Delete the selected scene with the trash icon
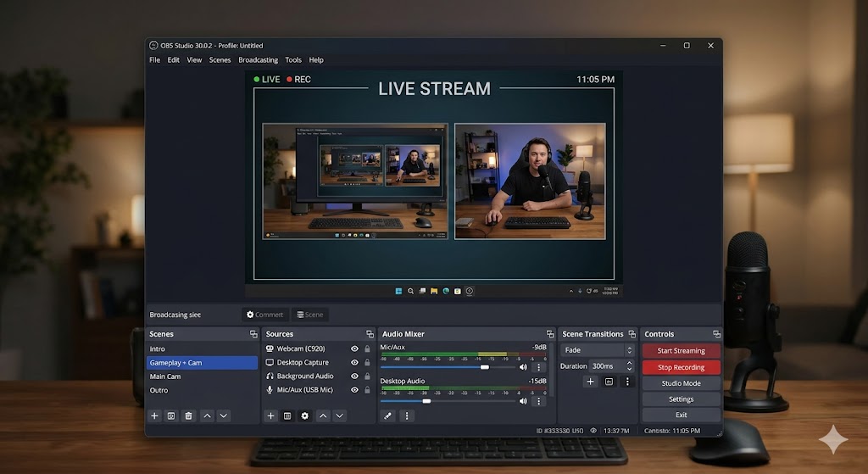This screenshot has height=474, width=868. [x=189, y=415]
